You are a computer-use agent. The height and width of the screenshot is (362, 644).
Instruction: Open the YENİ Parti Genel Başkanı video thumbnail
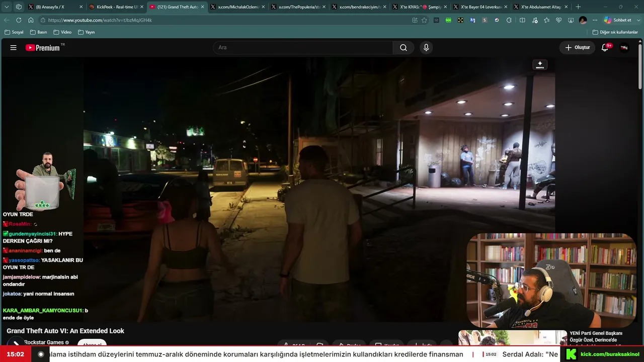click(x=512, y=338)
